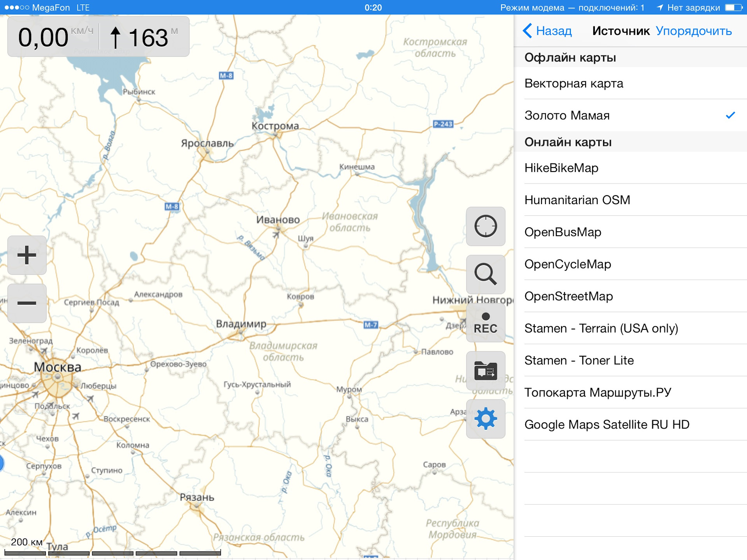Choose OpenStreetMap source
Screen dimensions: 747x560
click(x=630, y=296)
